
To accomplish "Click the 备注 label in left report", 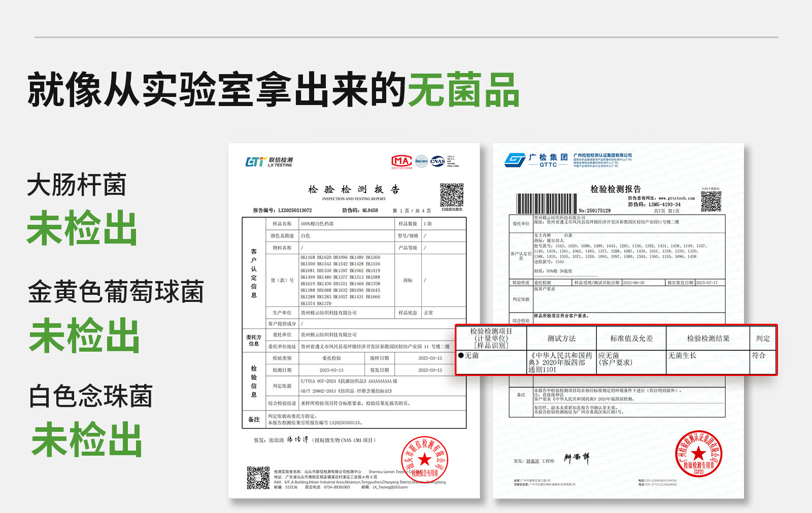I will [x=254, y=420].
